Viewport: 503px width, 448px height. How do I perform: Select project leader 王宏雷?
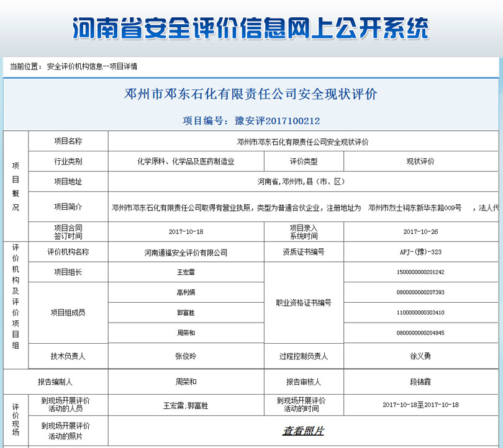click(186, 272)
